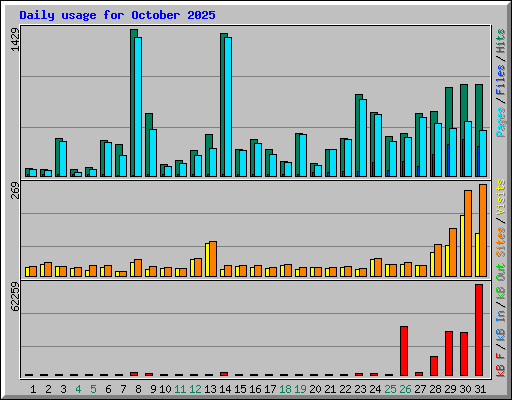
Task: Click the red kB bar for day 29
Action: [449, 353]
